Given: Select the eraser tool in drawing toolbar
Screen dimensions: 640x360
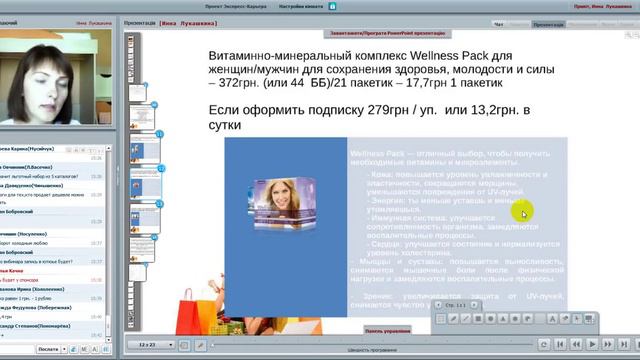Looking at the screenshot, I should 565,319.
